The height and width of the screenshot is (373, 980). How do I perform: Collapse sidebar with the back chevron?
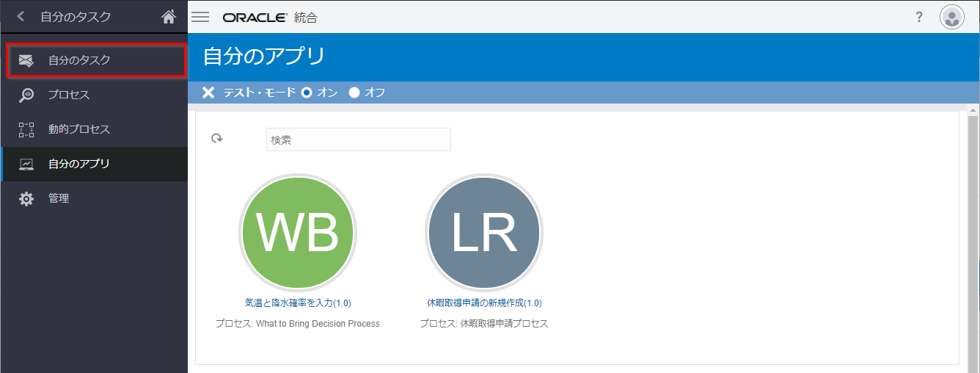coord(21,16)
